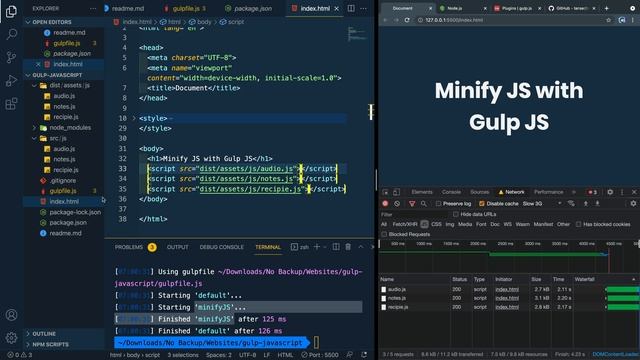Clear the network log in DevTools
The image size is (640, 360).
coord(397,203)
